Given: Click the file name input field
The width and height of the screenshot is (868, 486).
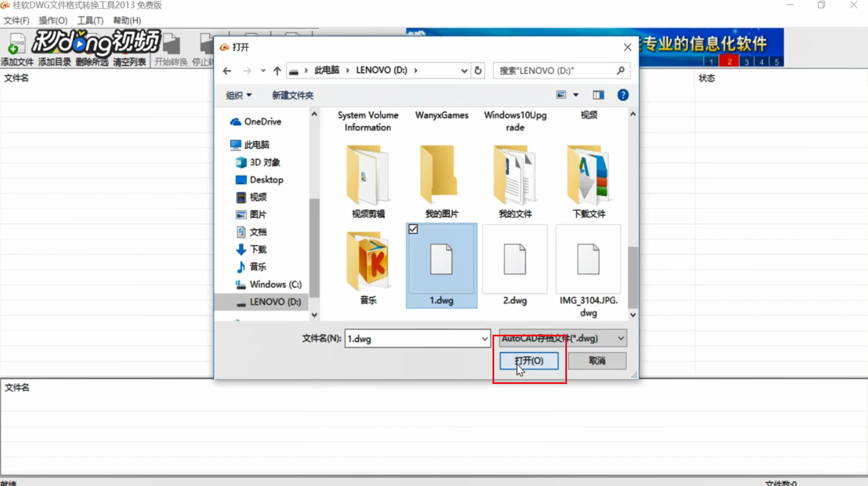Looking at the screenshot, I should (412, 339).
